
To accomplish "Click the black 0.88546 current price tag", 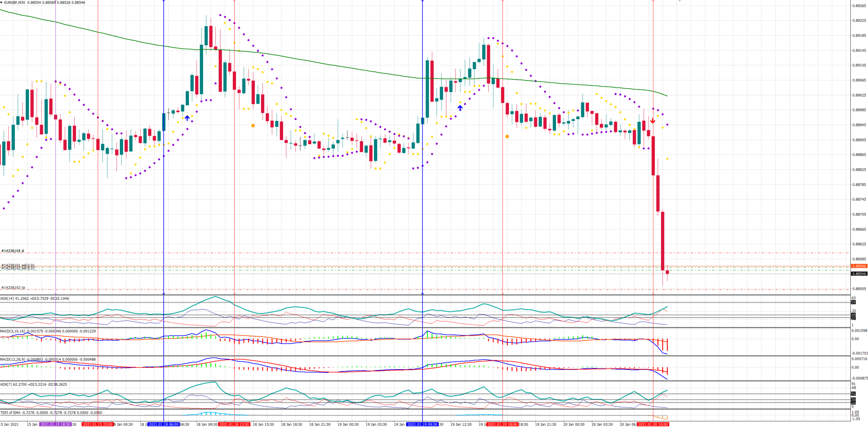I will pos(859,274).
